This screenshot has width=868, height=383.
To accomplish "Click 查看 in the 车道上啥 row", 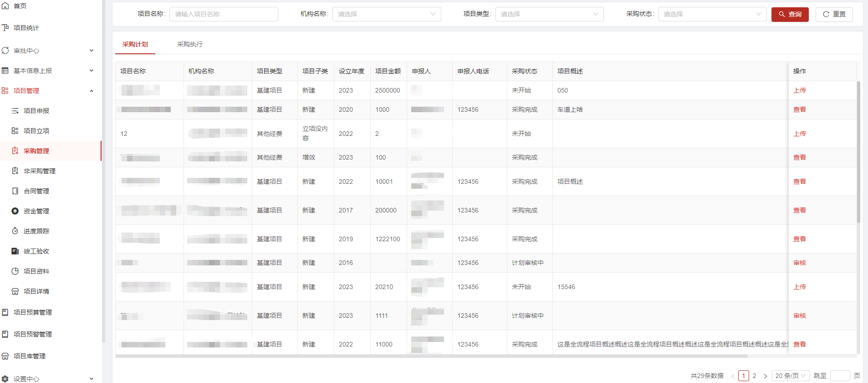I will 800,109.
